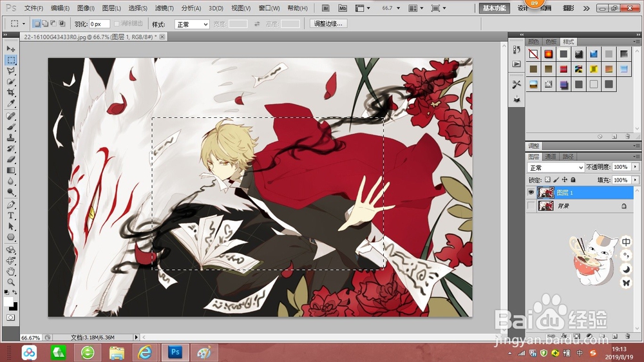644x362 pixels.
Task: Toggle lock position
Action: 565,180
